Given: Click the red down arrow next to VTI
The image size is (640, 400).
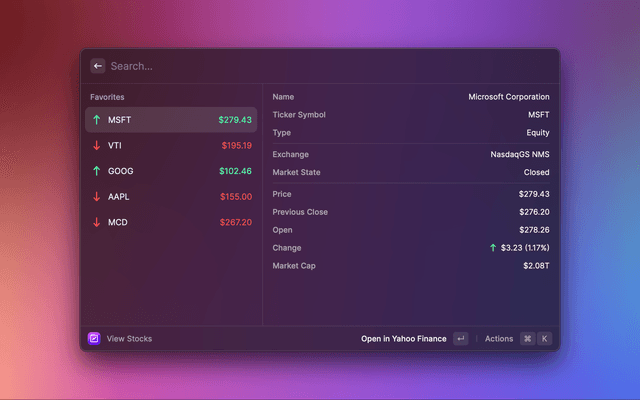Looking at the screenshot, I should click(97, 146).
